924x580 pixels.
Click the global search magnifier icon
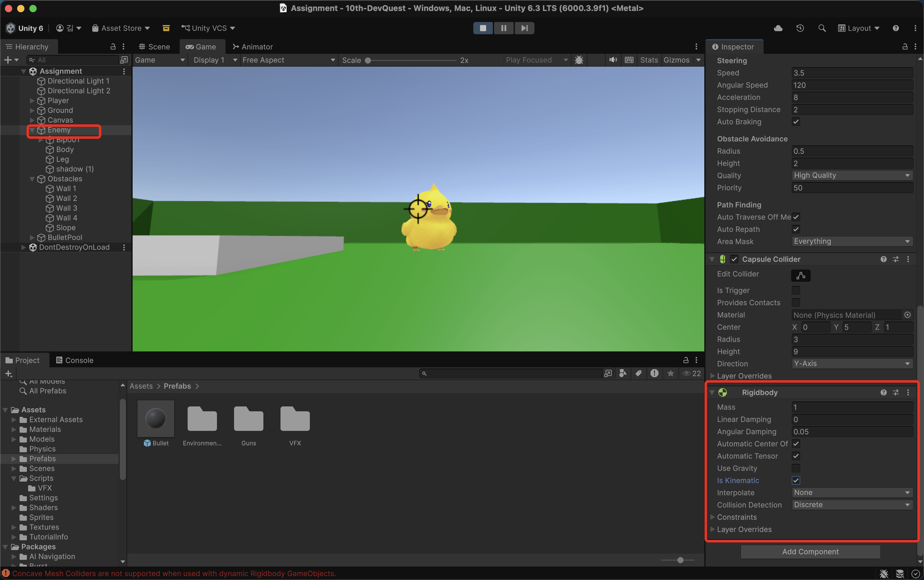(822, 28)
